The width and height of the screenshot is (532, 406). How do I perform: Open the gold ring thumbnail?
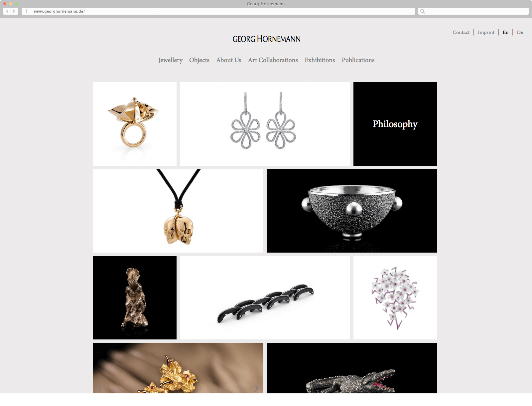click(x=135, y=124)
